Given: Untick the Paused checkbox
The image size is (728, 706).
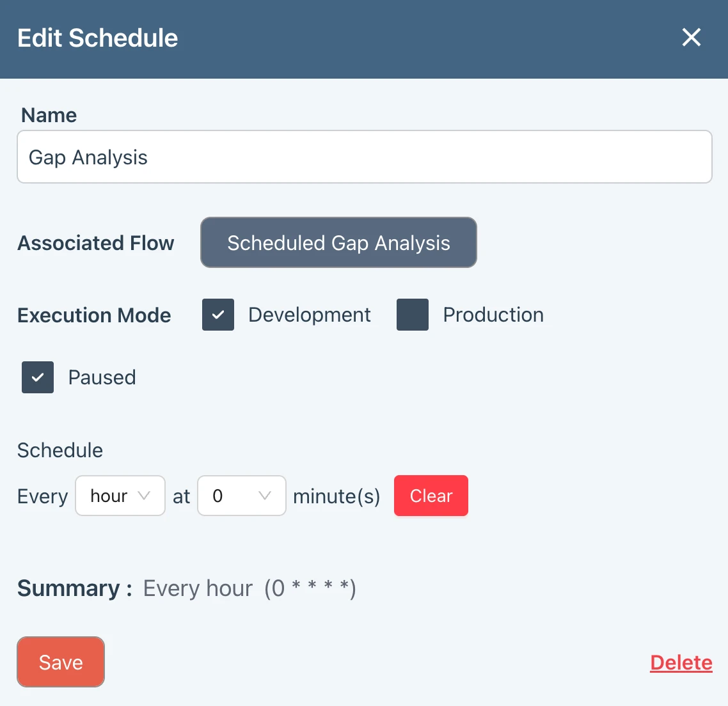Looking at the screenshot, I should tap(38, 377).
